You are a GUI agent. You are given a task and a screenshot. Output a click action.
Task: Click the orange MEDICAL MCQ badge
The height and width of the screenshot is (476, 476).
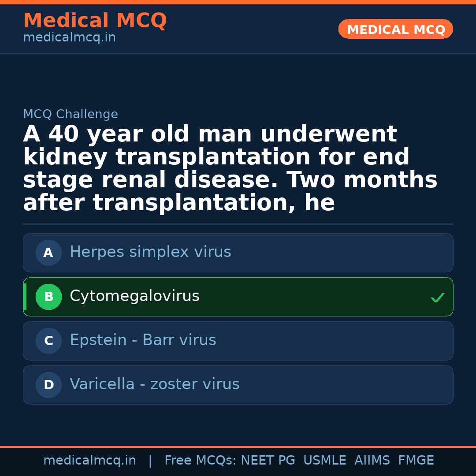[395, 30]
